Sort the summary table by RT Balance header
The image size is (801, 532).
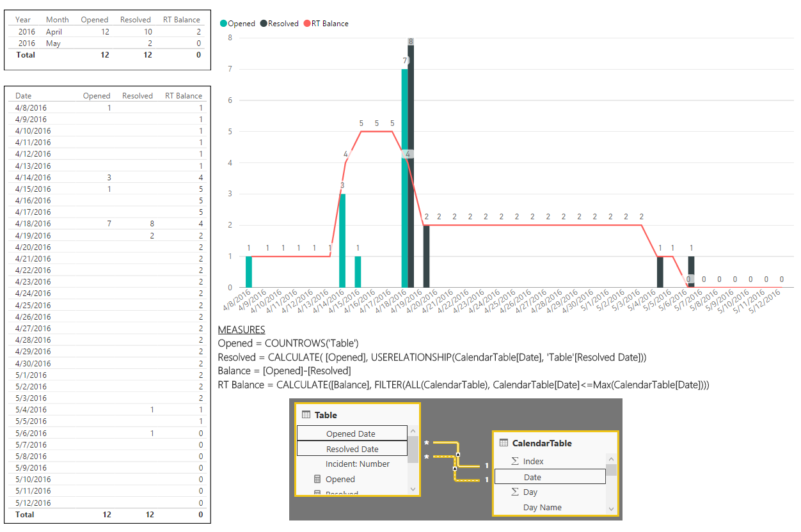182,20
